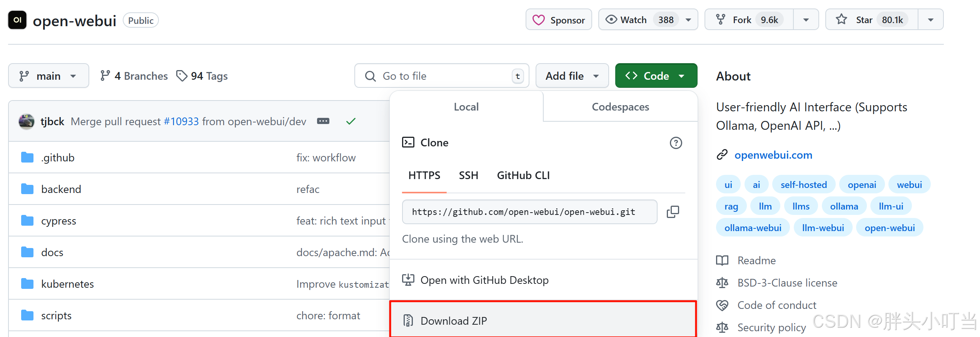Click the 'llm-webui' topic tag
The width and height of the screenshot is (980, 337).
tap(823, 228)
